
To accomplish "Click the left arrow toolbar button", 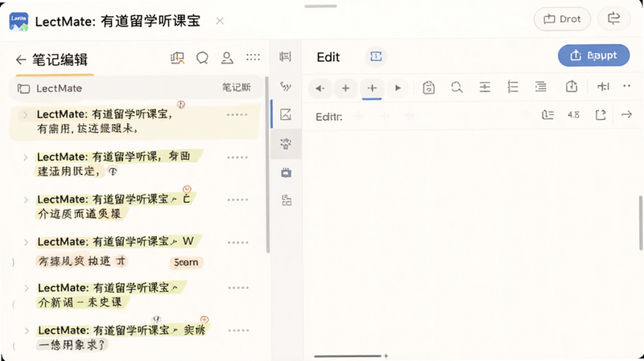I will 320,88.
